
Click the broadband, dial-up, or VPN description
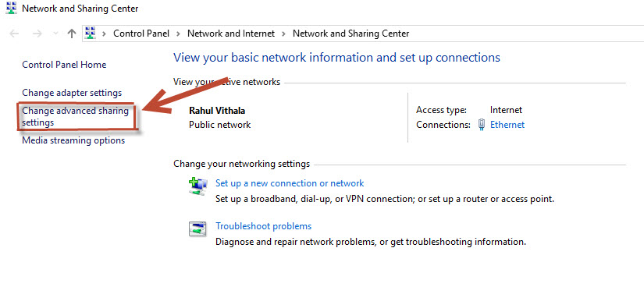(385, 199)
